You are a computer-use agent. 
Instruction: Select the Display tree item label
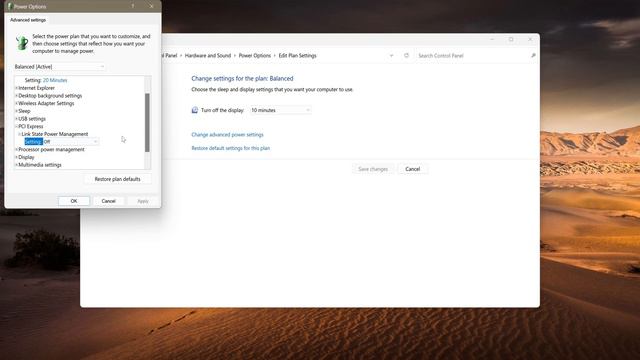point(26,157)
